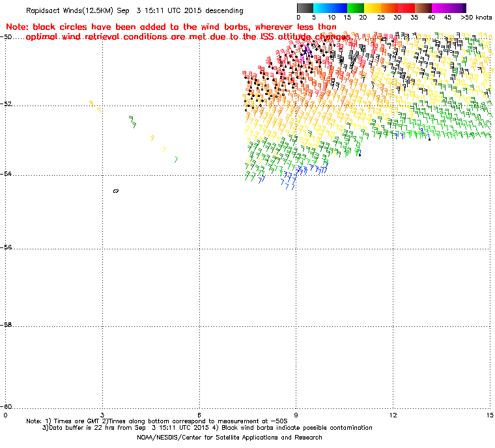
Task: Click the red 'Note: black circles have been added' line
Action: [x=171, y=27]
